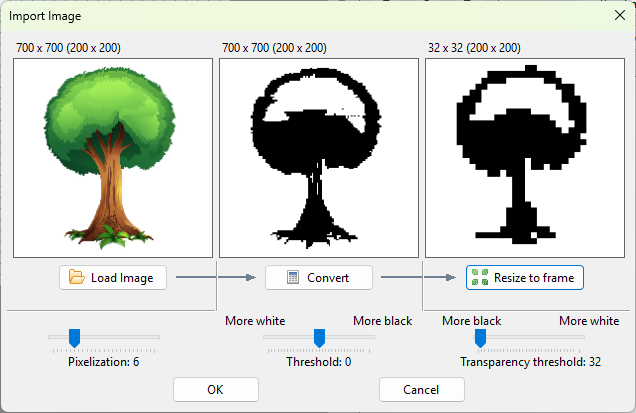Click 'More white' label above Transparency slider
The image size is (636, 413).
tap(589, 321)
